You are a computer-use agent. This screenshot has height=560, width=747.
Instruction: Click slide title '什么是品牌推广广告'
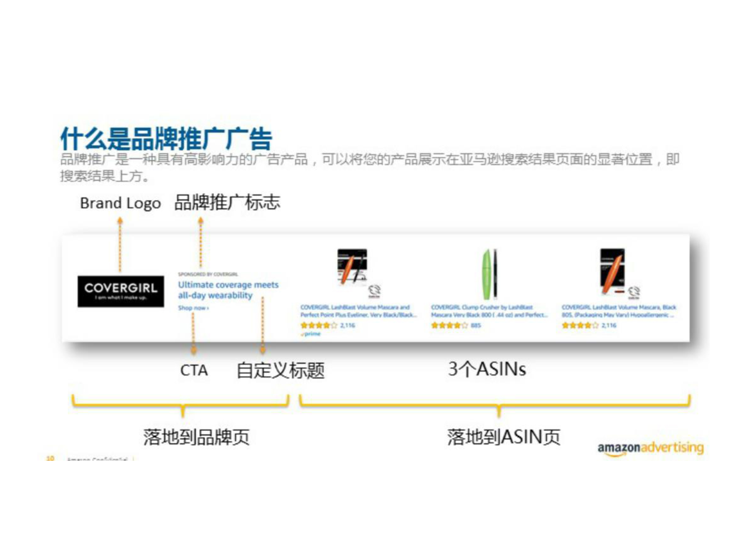pyautogui.click(x=166, y=139)
